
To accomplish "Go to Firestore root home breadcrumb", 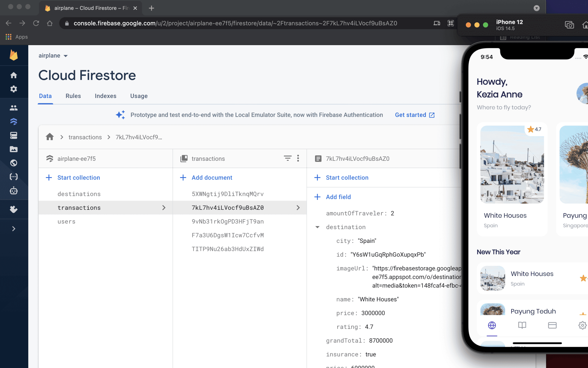I will 50,137.
